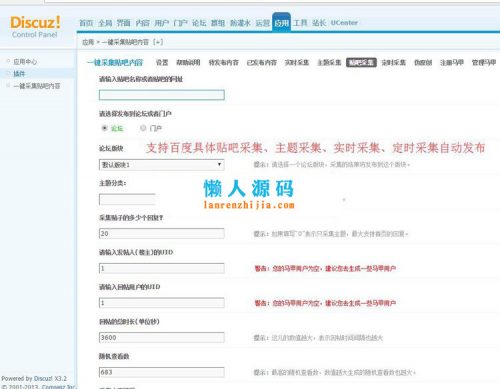Select 插件 in the left sidebar
500x389 pixels.
pyautogui.click(x=19, y=74)
